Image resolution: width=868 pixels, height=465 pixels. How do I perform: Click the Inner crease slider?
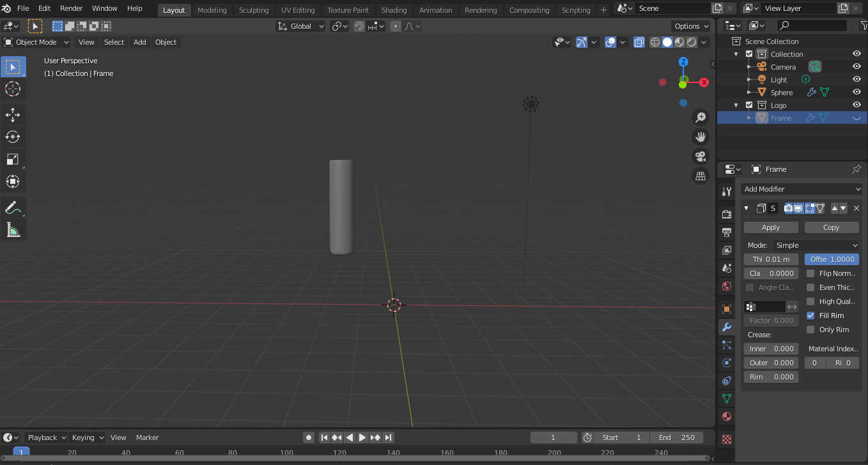(x=771, y=349)
